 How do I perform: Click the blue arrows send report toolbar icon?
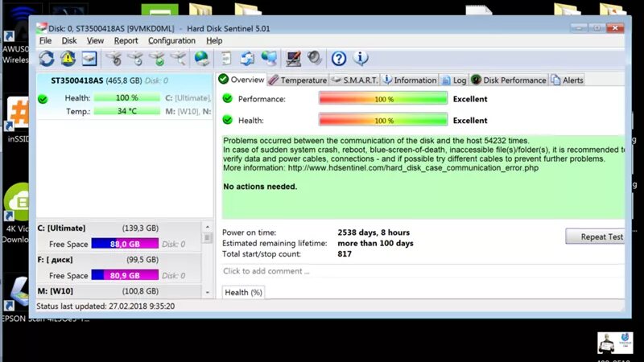(247, 59)
